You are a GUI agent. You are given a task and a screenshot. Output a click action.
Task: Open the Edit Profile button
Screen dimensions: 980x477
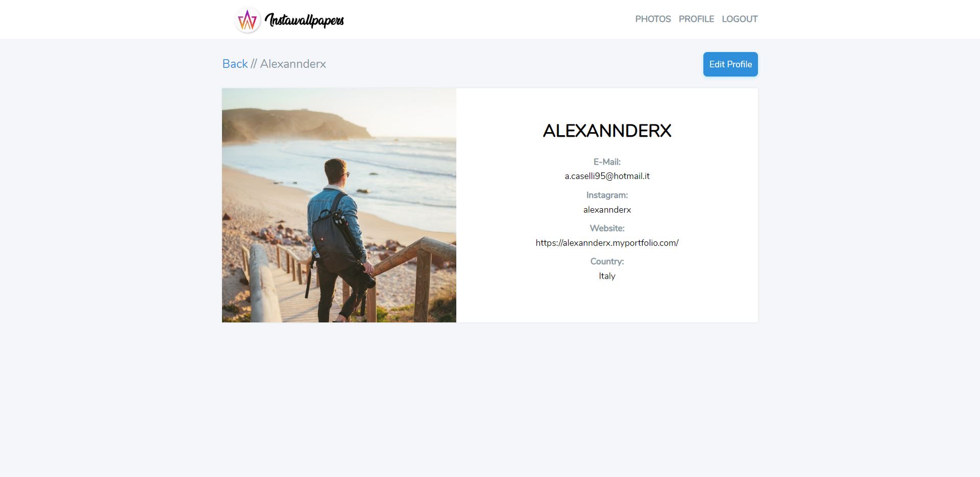pyautogui.click(x=730, y=64)
